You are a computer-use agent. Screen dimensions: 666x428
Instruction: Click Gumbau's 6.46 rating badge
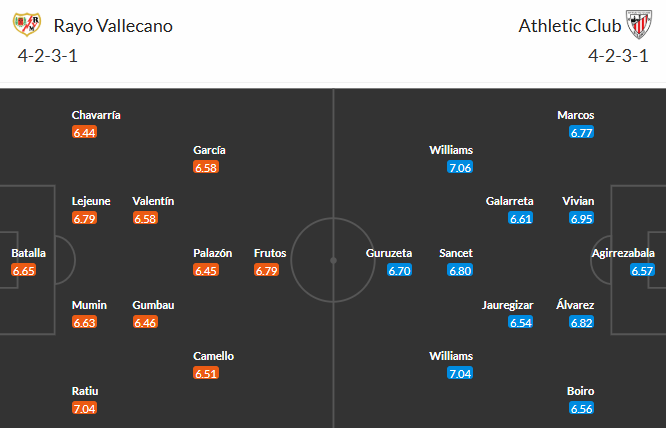coord(146,322)
